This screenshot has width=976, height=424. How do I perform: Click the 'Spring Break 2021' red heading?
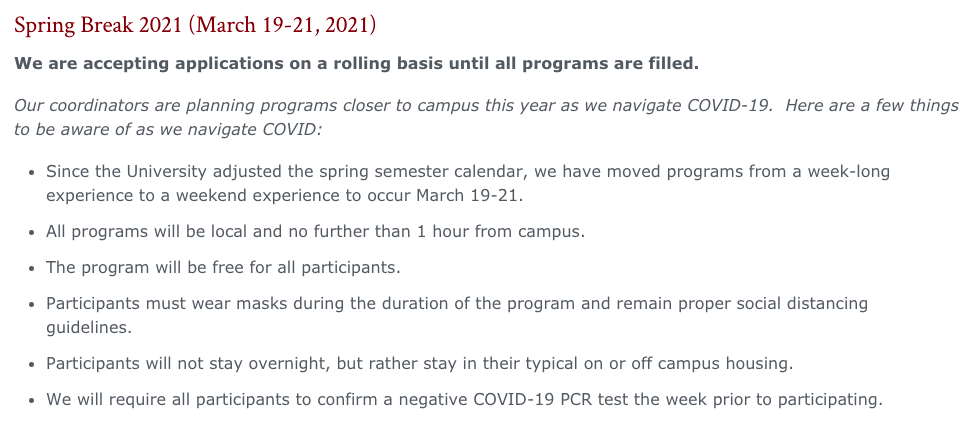[195, 26]
